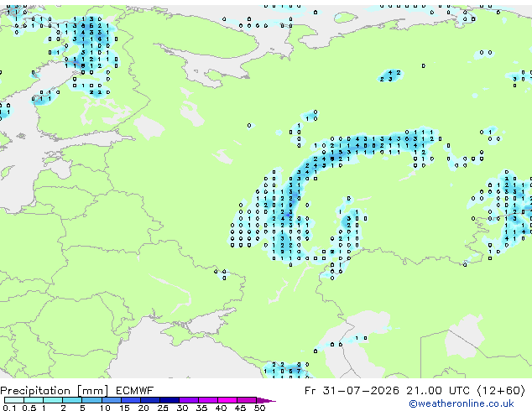This screenshot has height=411, width=532.
Task: Click the '(12+60)' forecast offset text
Action: pos(502,391)
